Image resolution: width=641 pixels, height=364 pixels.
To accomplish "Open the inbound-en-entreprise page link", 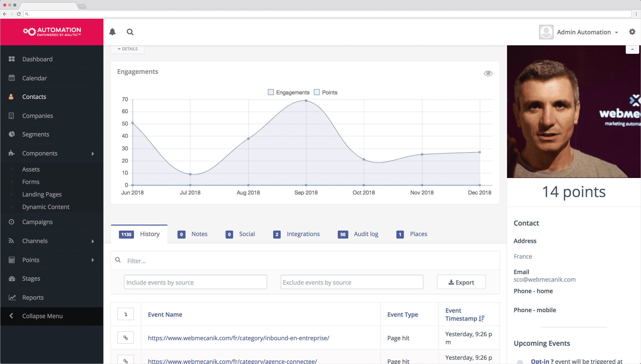I will pos(238,338).
